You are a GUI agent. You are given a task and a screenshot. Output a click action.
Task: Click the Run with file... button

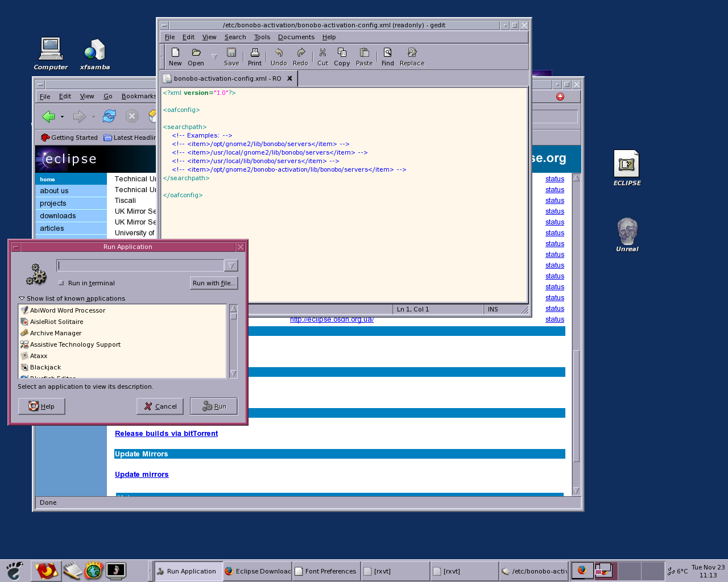pos(213,283)
